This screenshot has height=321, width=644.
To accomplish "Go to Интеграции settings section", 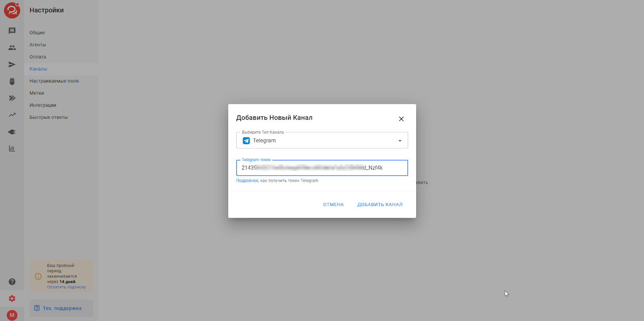I will click(x=43, y=105).
